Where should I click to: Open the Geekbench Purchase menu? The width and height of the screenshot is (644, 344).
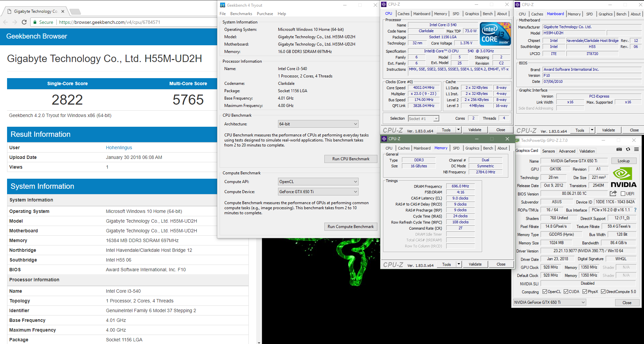pyautogui.click(x=265, y=14)
